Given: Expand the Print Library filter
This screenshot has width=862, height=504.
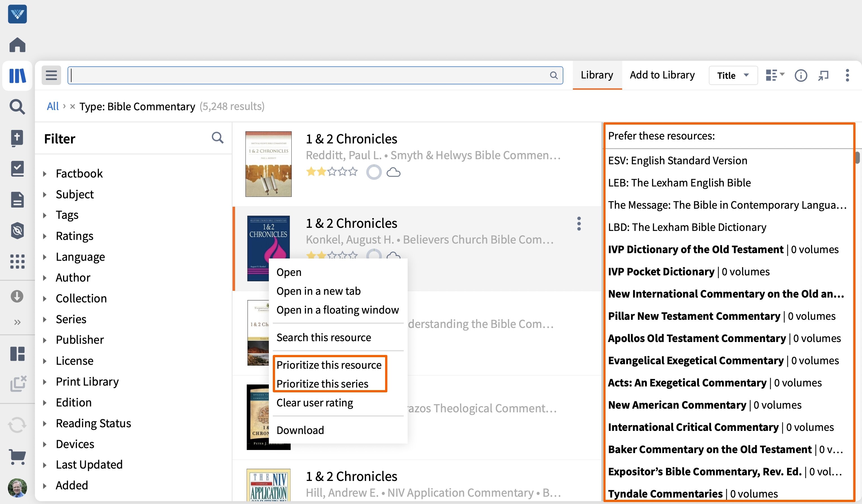Looking at the screenshot, I should [x=45, y=382].
